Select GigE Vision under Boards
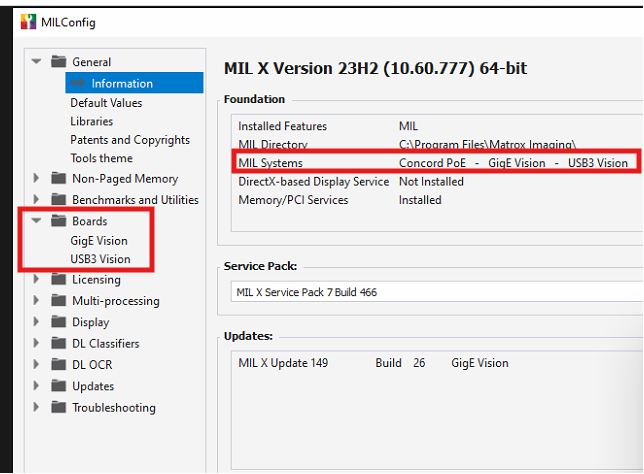The width and height of the screenshot is (644, 474). click(99, 241)
